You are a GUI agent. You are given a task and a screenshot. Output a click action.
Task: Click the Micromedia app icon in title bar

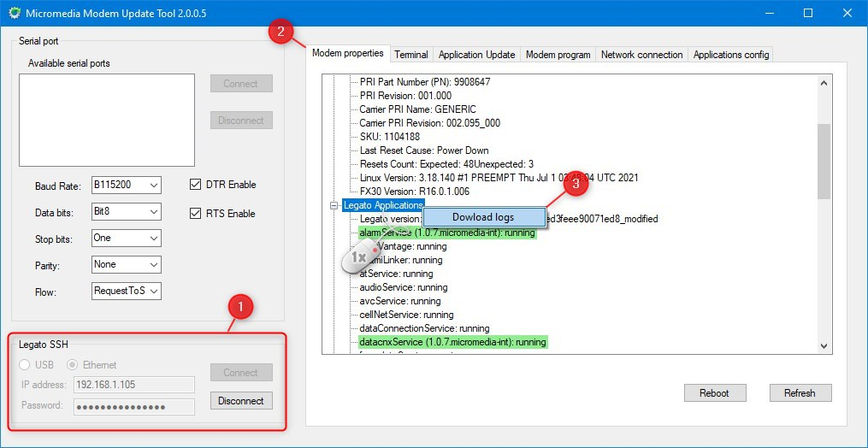14,14
